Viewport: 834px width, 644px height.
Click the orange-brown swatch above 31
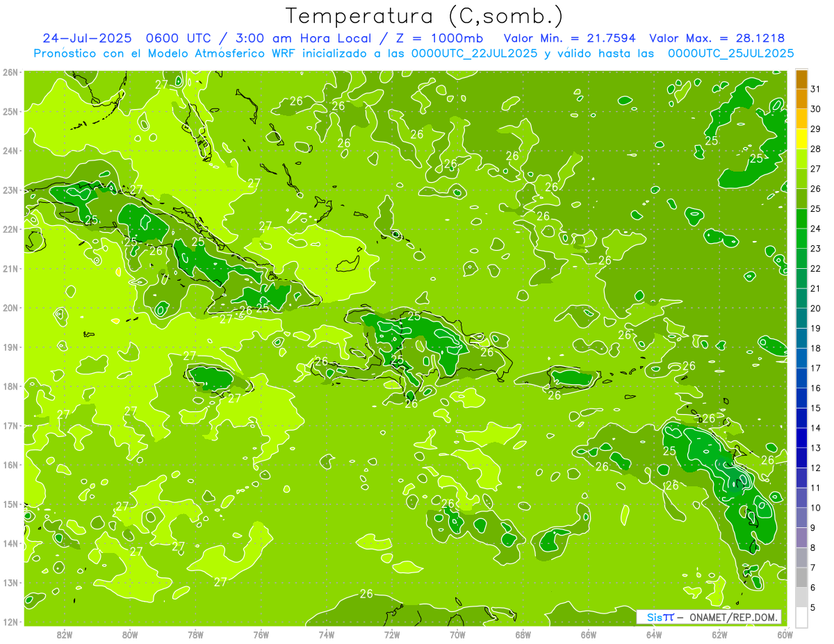click(x=801, y=79)
